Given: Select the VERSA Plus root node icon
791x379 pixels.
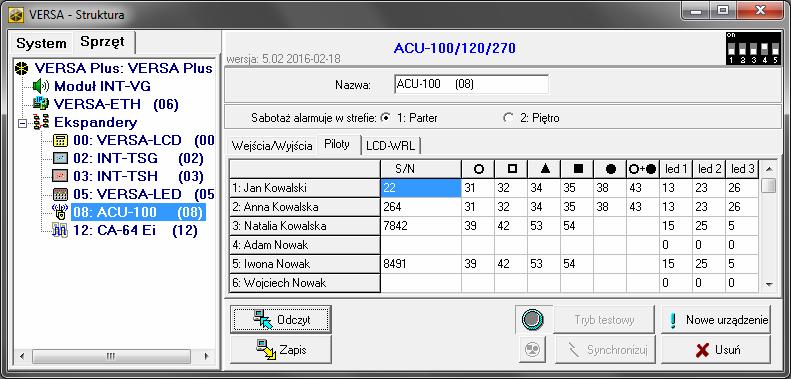Looking at the screenshot, I should 22,69.
